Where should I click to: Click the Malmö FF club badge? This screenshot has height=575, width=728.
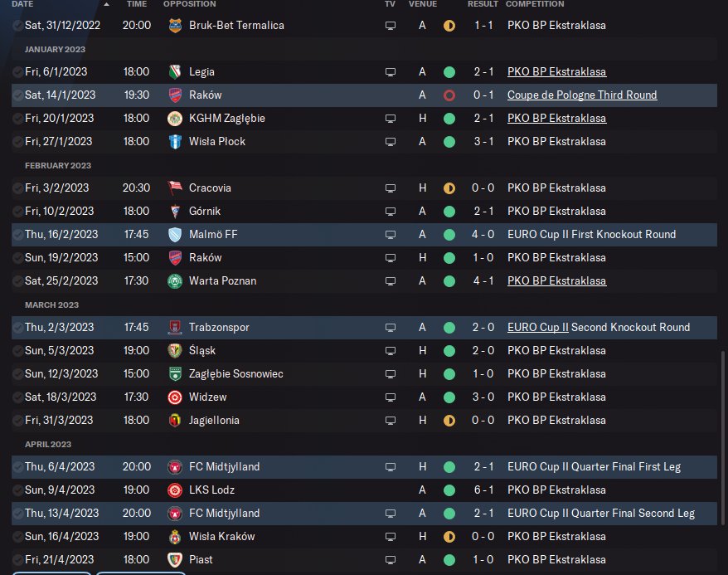click(174, 235)
